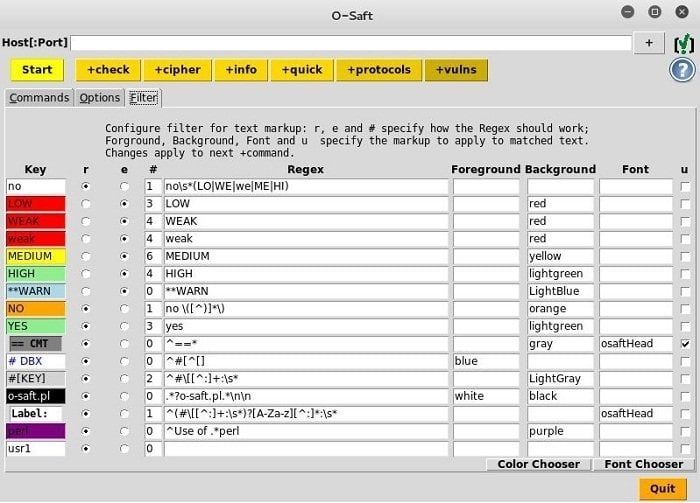This screenshot has width=700, height=503.
Task: Edit background field with value black
Action: [x=560, y=396]
